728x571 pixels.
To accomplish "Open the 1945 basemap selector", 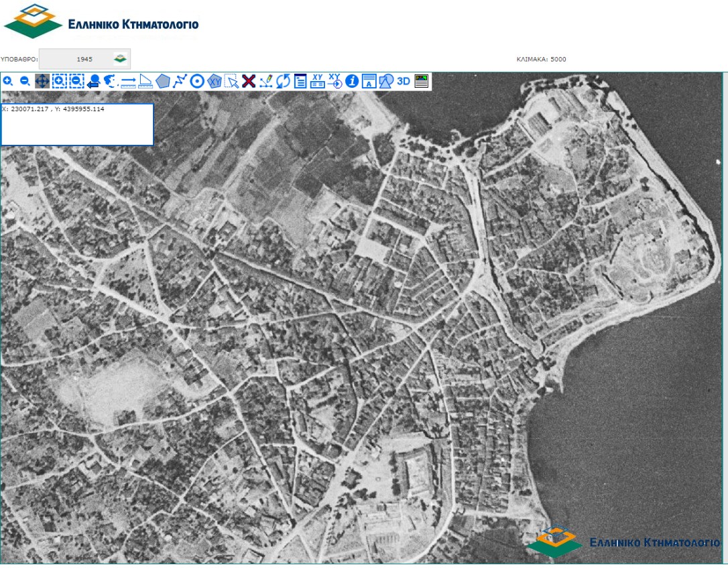I will pos(84,59).
